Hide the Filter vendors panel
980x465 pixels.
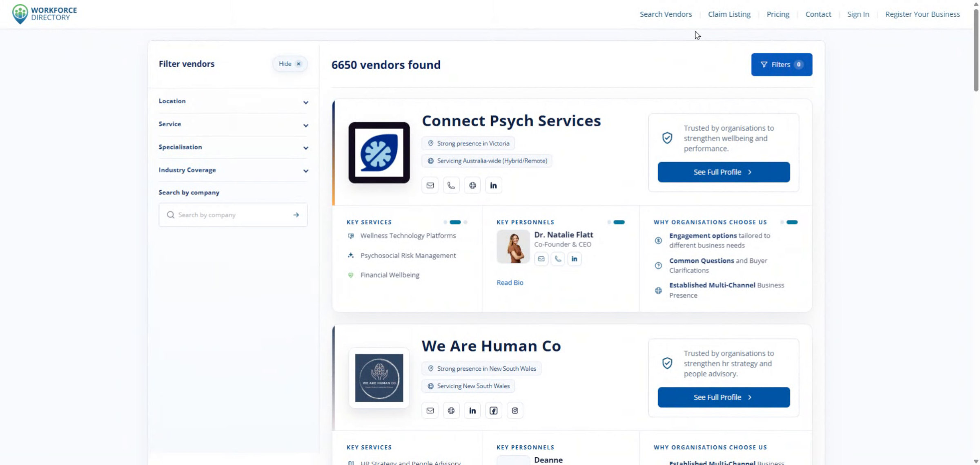[x=290, y=64]
